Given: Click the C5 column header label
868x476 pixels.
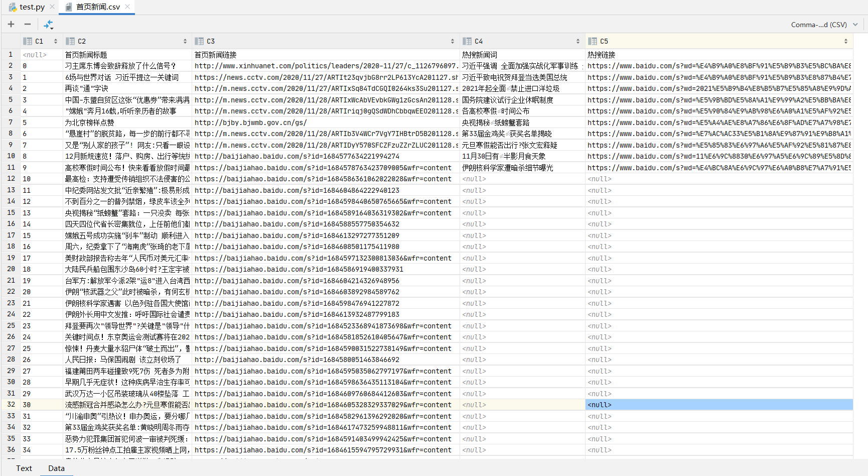Looking at the screenshot, I should 604,41.
